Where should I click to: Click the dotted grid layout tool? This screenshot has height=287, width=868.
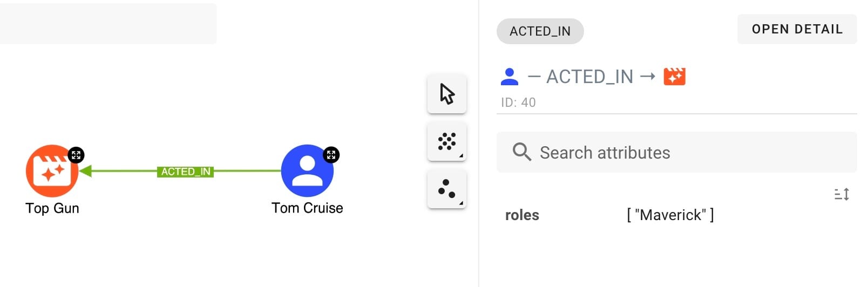click(x=447, y=141)
